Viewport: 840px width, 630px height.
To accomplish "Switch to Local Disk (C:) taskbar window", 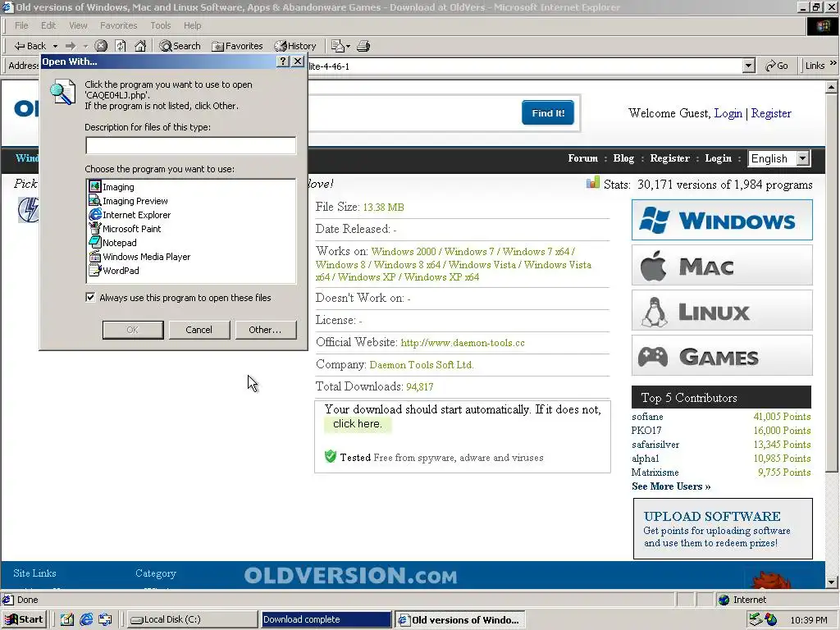I will coord(192,619).
